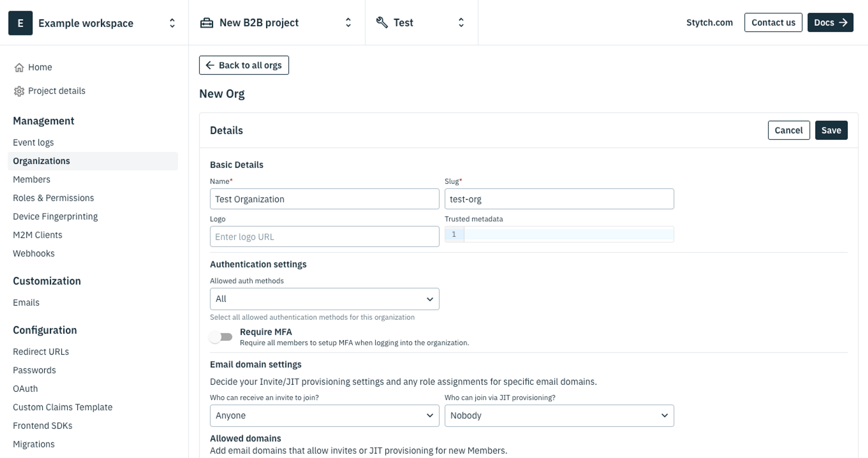Click the M2M Clients sidebar icon
Screen dimensions: 868x458
(x=37, y=234)
